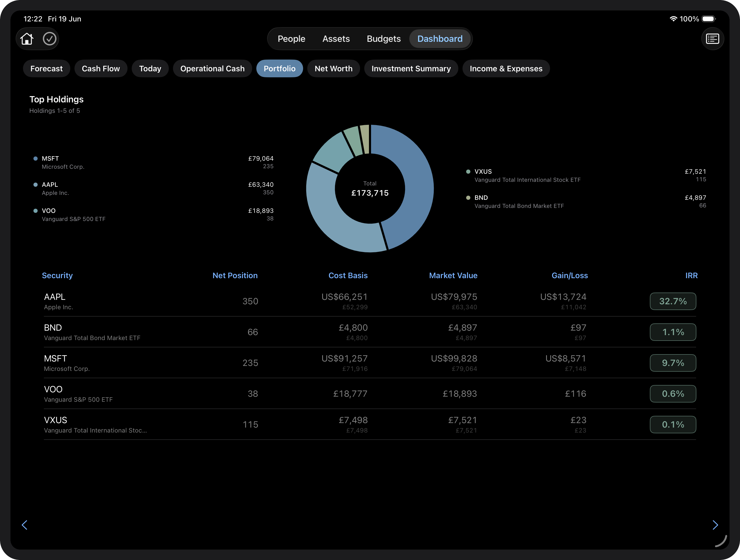740x560 pixels.
Task: Select AAPL entry in chart legend
Action: [x=154, y=188]
